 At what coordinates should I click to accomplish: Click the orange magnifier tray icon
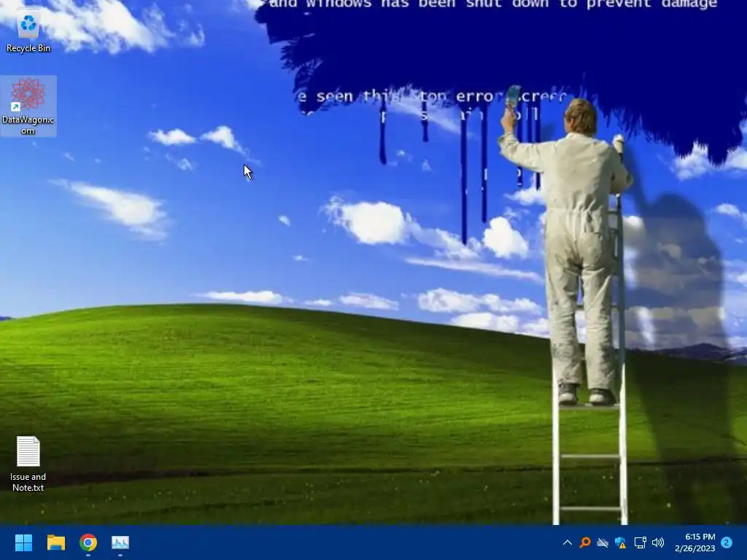[585, 542]
